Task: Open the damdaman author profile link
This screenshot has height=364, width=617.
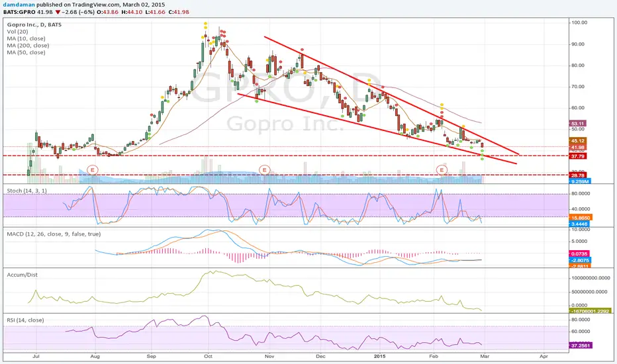Action: pos(19,5)
